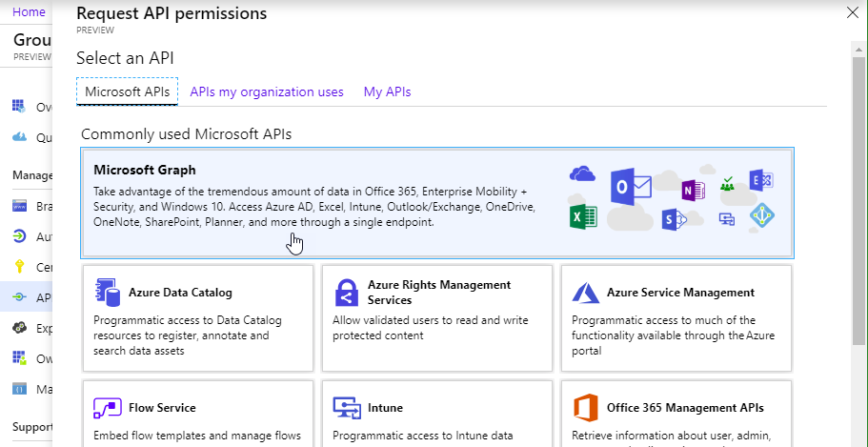Click the Office 365 Management APIs icon
868x447 pixels.
585,408
